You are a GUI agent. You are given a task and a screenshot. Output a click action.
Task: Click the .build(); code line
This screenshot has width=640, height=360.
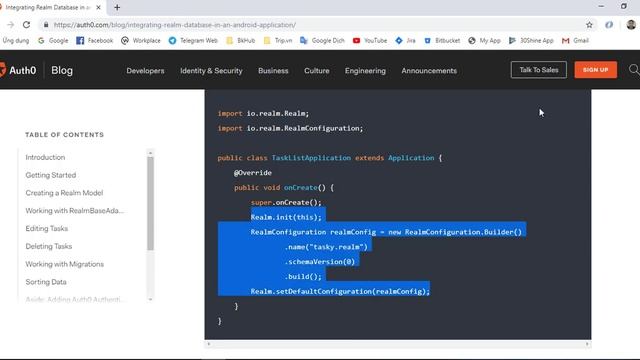(x=303, y=277)
